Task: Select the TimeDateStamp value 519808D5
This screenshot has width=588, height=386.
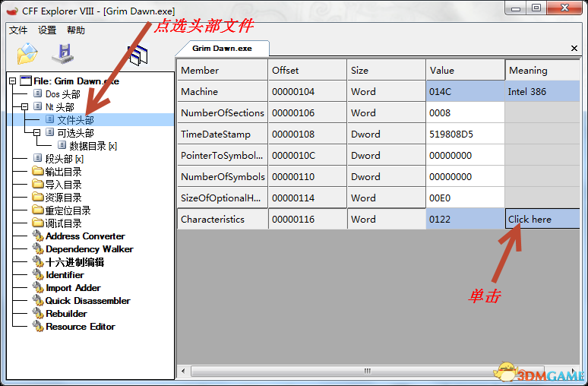Action: coord(466,134)
